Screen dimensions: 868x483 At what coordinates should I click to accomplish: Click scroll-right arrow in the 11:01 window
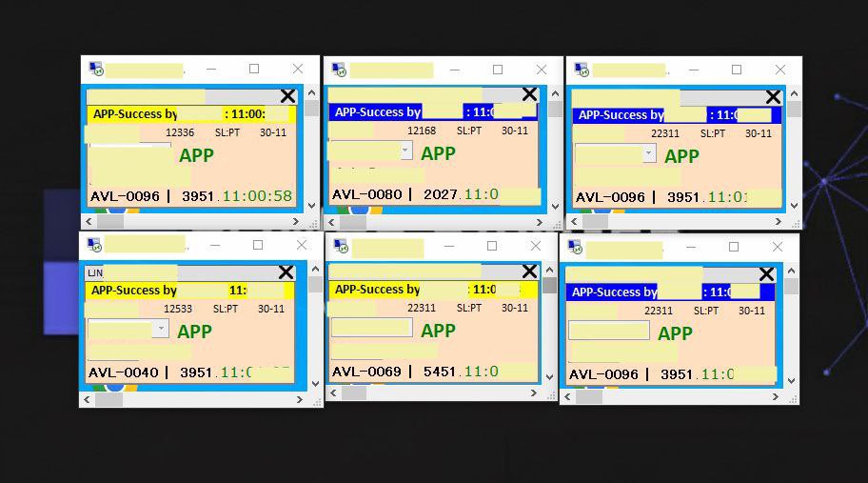779,222
